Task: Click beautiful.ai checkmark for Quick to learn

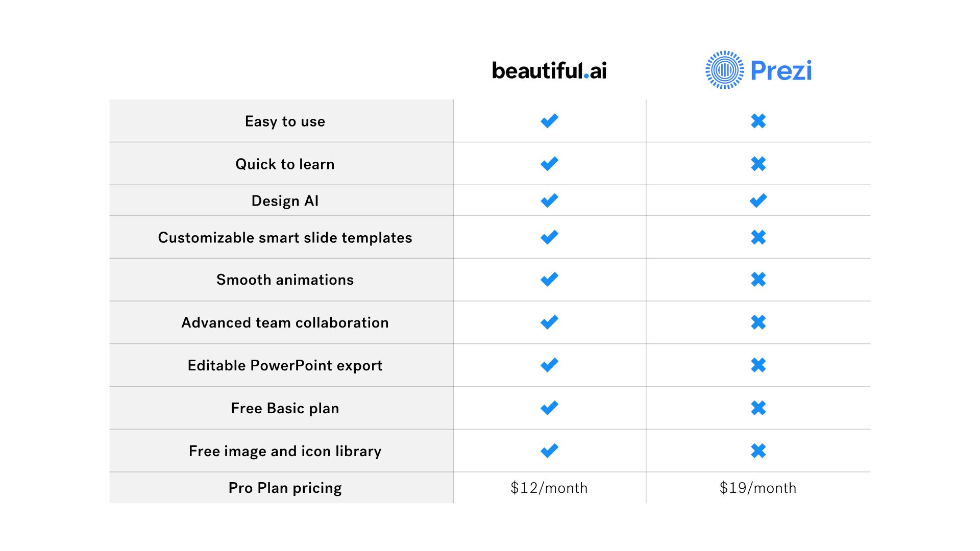Action: pyautogui.click(x=550, y=164)
